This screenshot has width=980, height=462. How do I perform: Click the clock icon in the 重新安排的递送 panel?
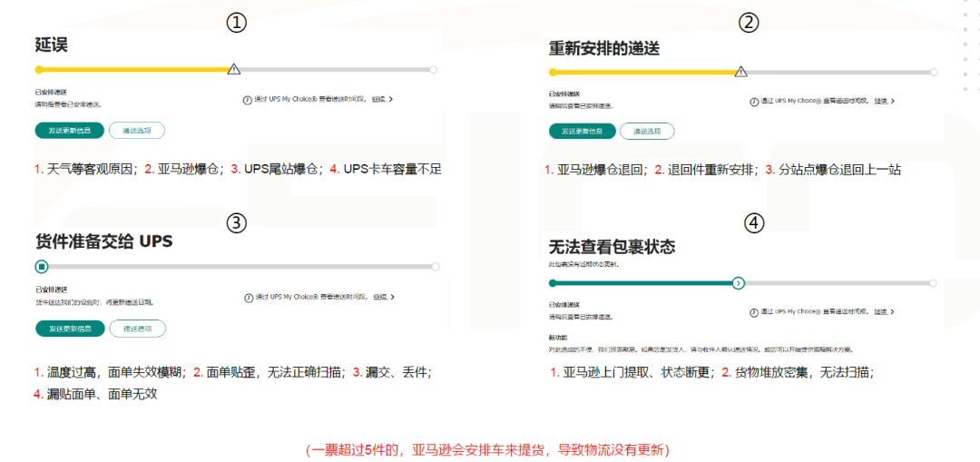pos(754,102)
